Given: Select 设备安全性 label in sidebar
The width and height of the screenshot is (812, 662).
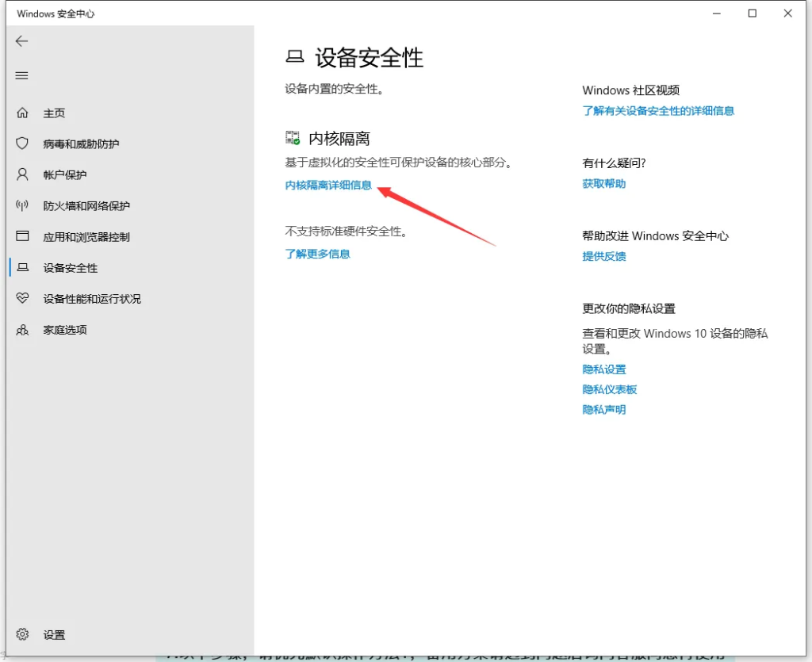Looking at the screenshot, I should point(71,268).
